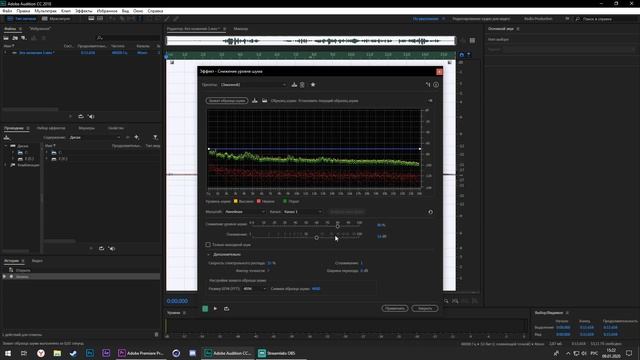Show spectral pitch display toolbar icon
This screenshot has height=360, width=640.
(x=100, y=18)
